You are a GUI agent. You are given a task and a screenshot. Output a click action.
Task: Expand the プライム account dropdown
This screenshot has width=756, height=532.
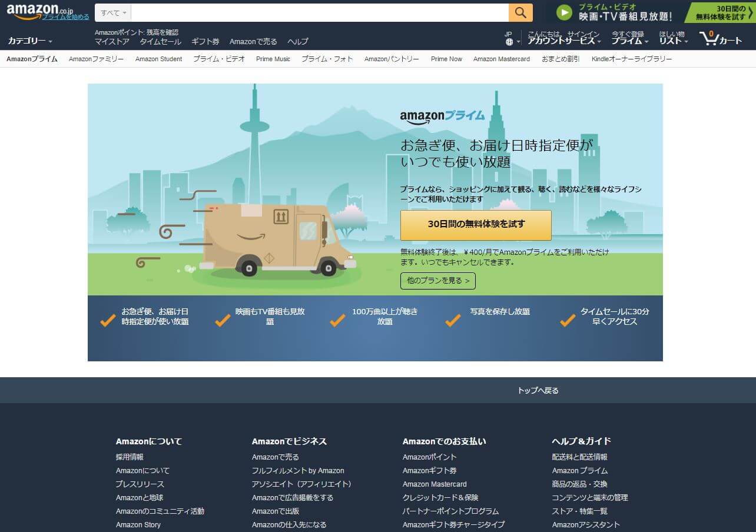click(x=629, y=41)
